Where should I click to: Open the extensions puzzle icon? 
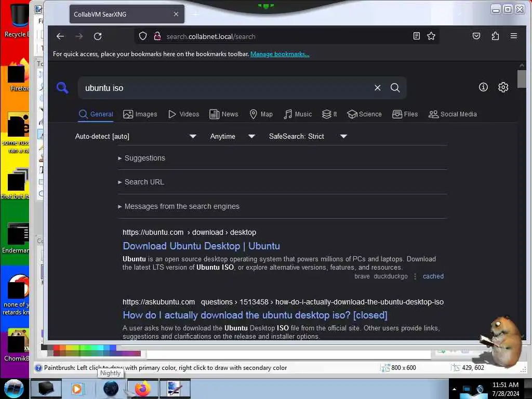click(x=495, y=36)
